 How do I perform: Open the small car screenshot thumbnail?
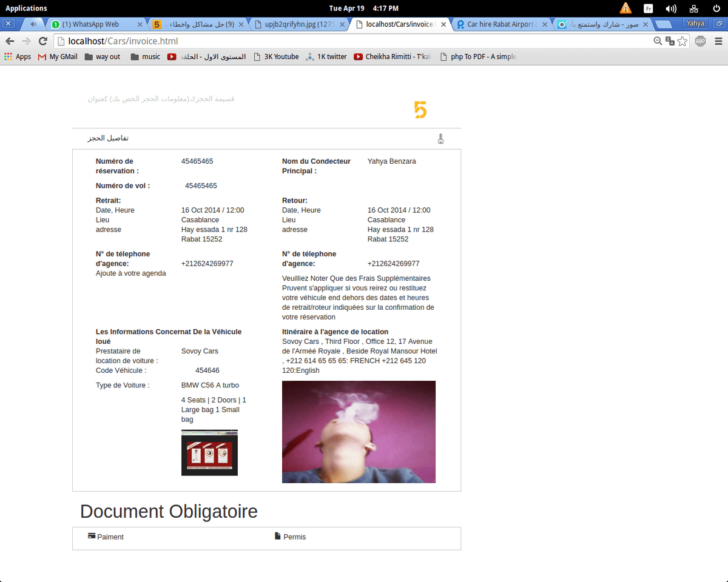(209, 452)
